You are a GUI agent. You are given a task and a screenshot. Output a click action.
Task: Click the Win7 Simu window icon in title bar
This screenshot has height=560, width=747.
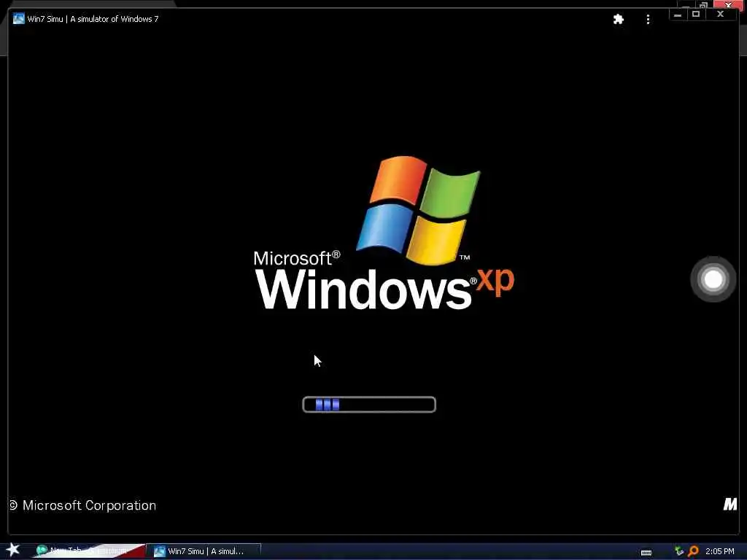[x=18, y=18]
